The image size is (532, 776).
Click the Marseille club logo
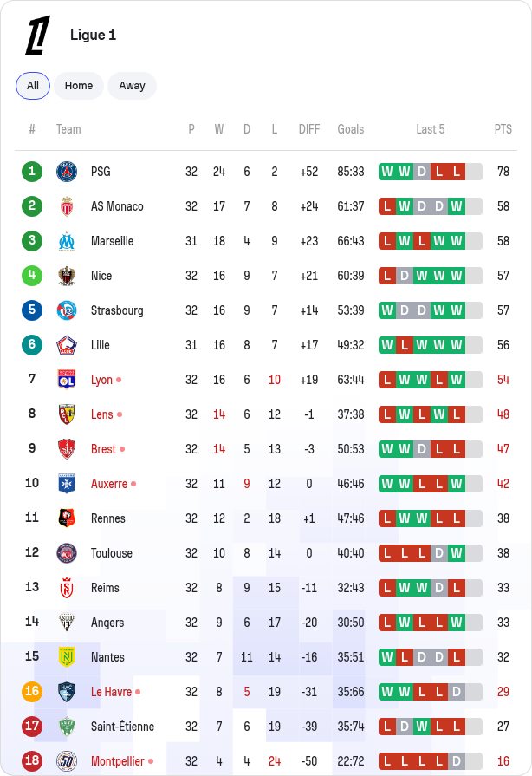[x=67, y=241]
